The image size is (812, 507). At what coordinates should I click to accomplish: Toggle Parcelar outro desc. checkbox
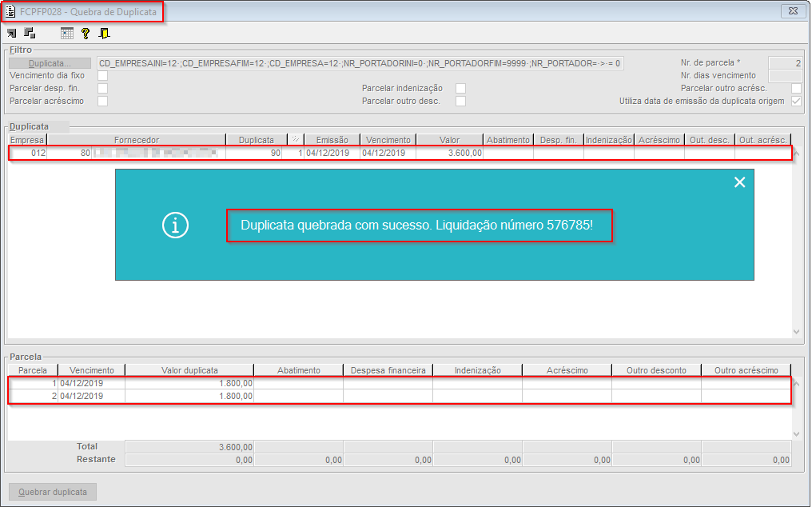(460, 101)
